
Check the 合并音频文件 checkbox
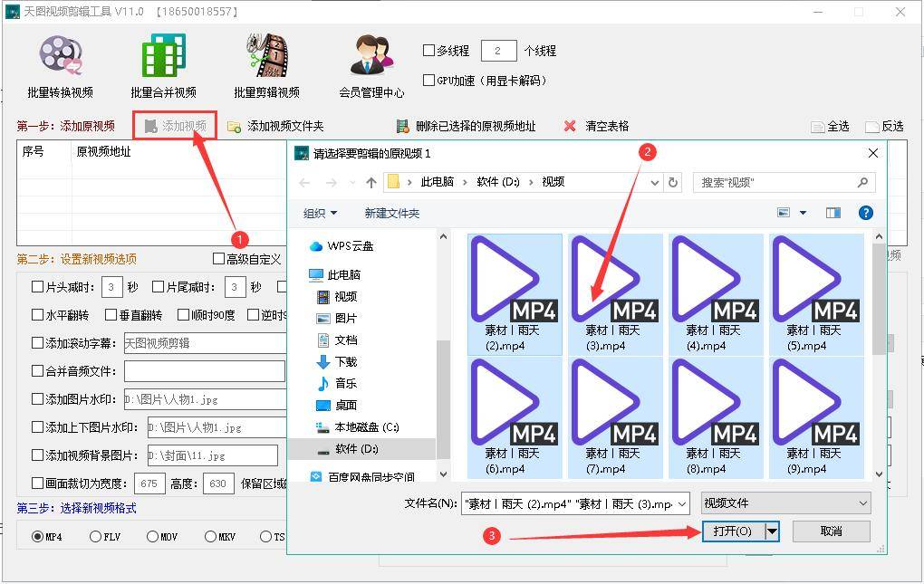click(37, 371)
